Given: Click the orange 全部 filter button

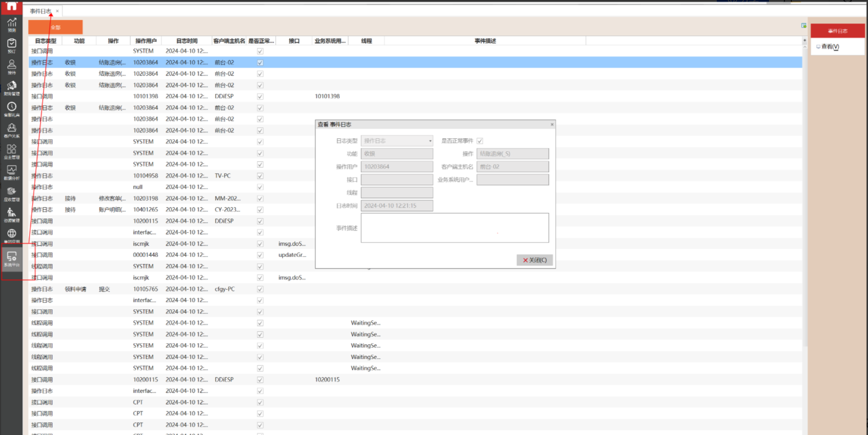Looking at the screenshot, I should coord(55,27).
